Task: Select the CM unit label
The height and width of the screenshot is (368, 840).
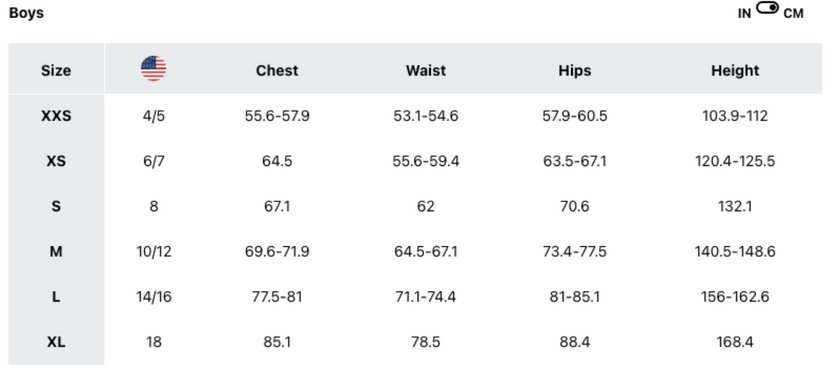Action: tap(793, 14)
